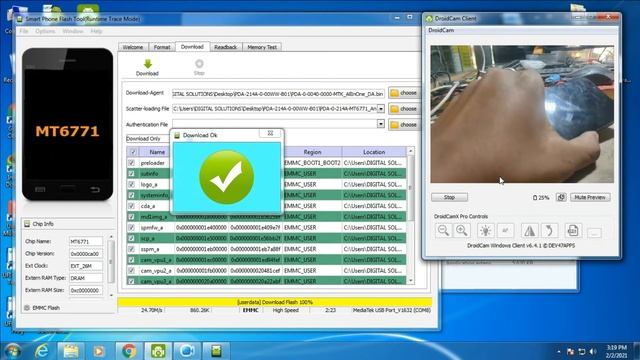Click the volume icon in system tray
Screen dimensions: 640x360
click(593, 352)
